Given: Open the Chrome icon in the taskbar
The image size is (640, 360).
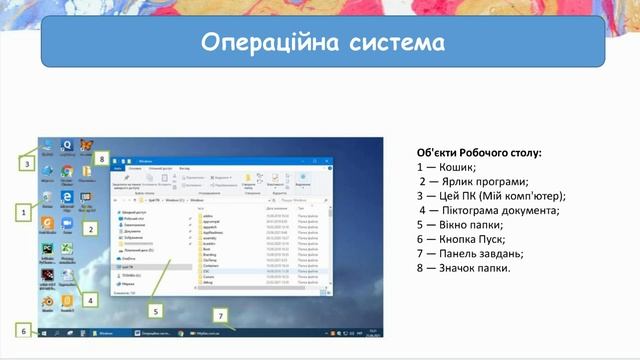Looking at the screenshot, I should pos(181,333).
